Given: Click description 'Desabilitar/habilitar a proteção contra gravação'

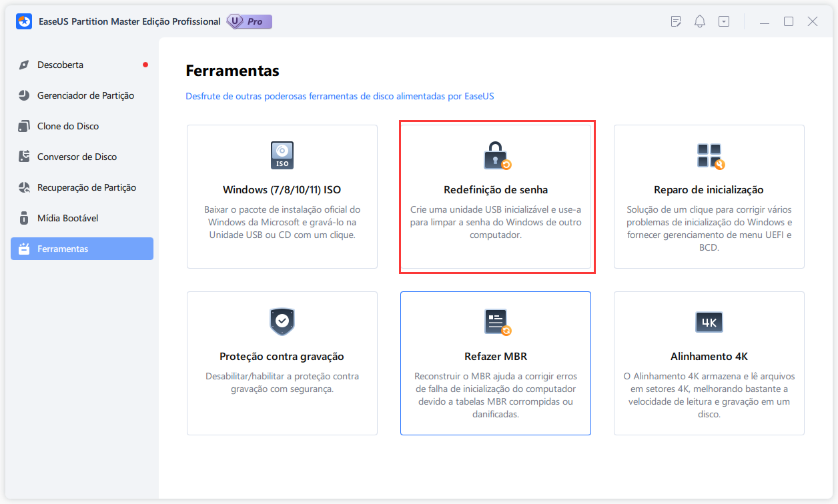Looking at the screenshot, I should 282,383.
